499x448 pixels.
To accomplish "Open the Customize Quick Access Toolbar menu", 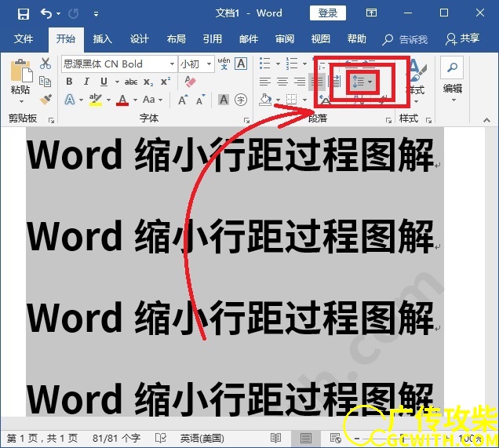I will tap(96, 14).
